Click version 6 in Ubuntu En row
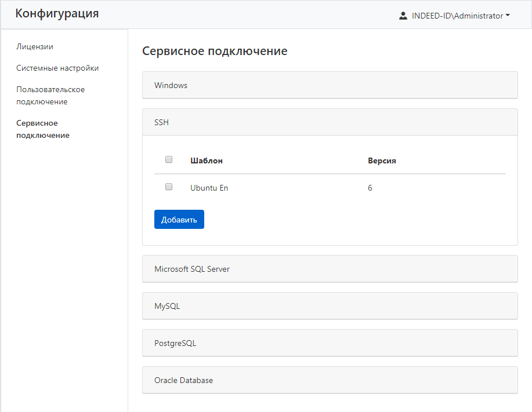 tap(370, 188)
